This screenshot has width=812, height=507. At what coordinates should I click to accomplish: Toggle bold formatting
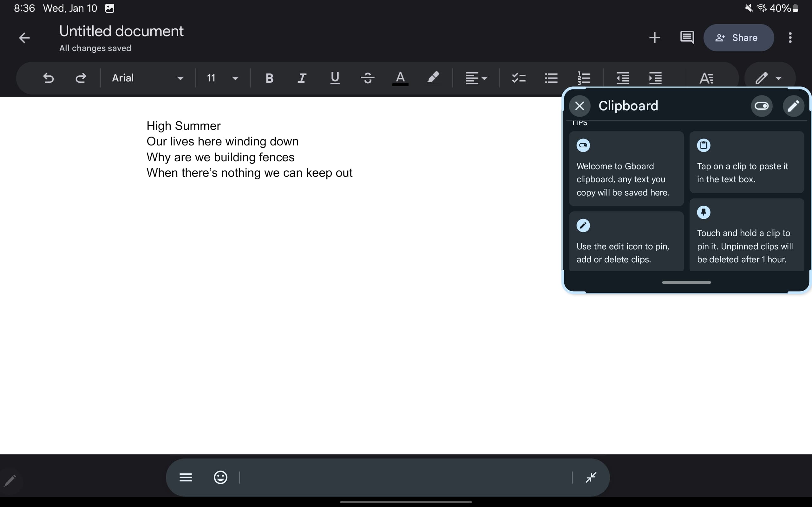click(x=269, y=78)
